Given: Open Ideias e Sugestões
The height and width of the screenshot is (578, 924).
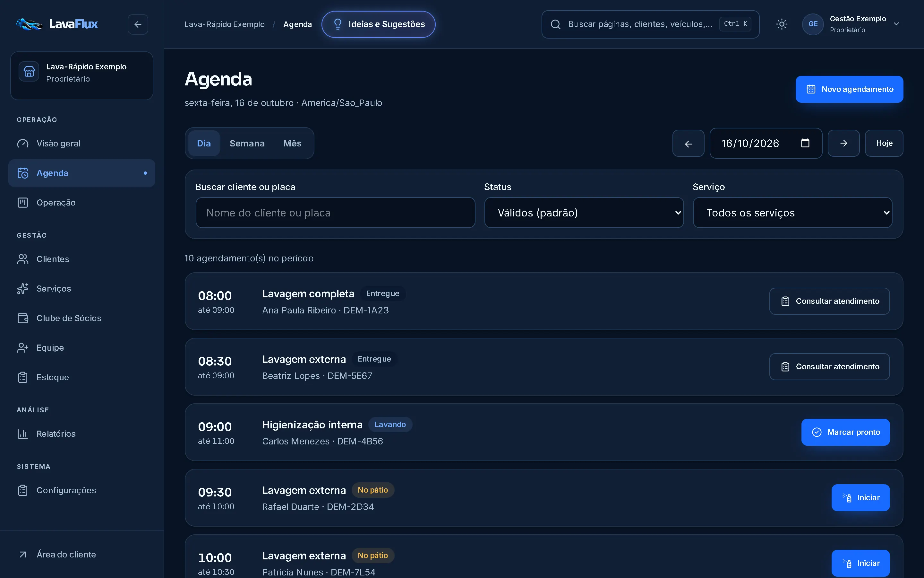Looking at the screenshot, I should [x=378, y=24].
